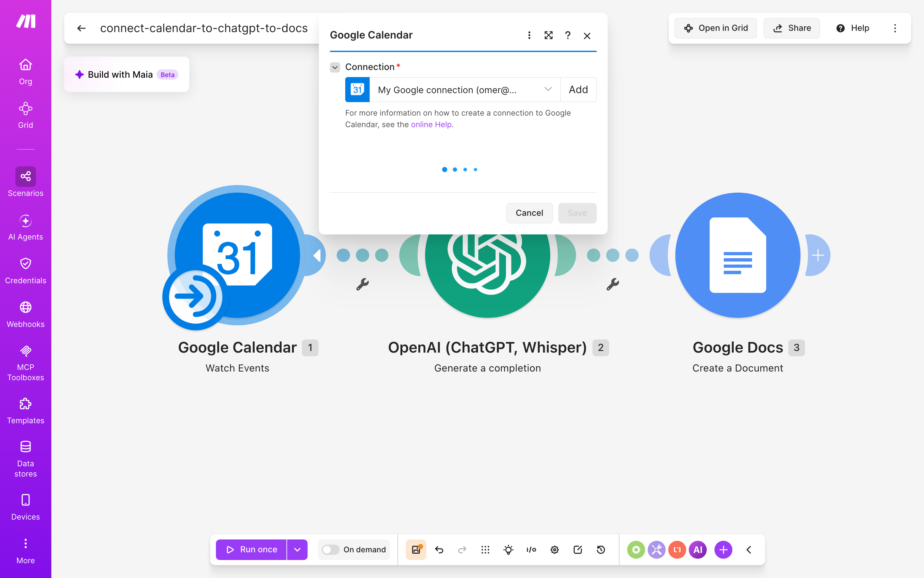The image size is (924, 578).
Task: Auto-align modules with grid icon
Action: tap(485, 550)
